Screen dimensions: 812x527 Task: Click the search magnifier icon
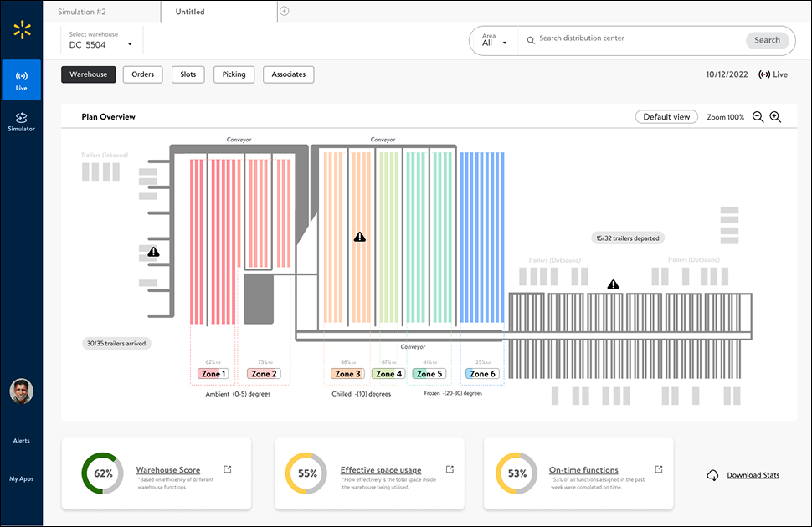[x=531, y=40]
